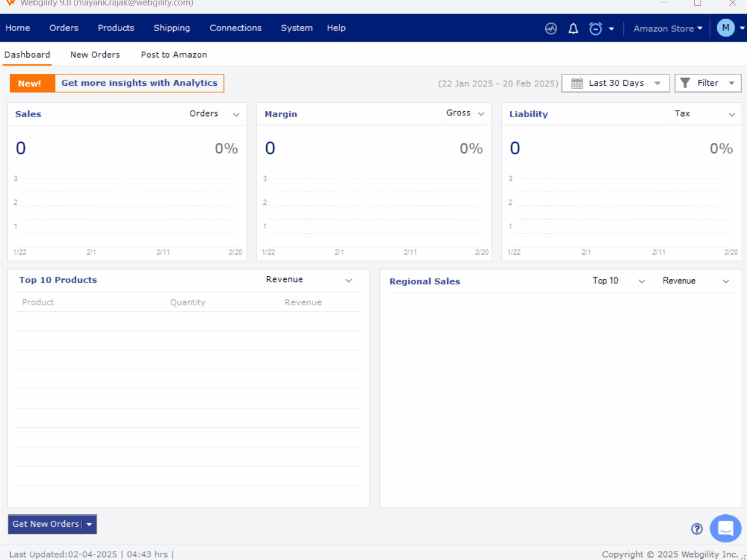Click the Get New Orders button
The image size is (747, 560).
coord(46,524)
